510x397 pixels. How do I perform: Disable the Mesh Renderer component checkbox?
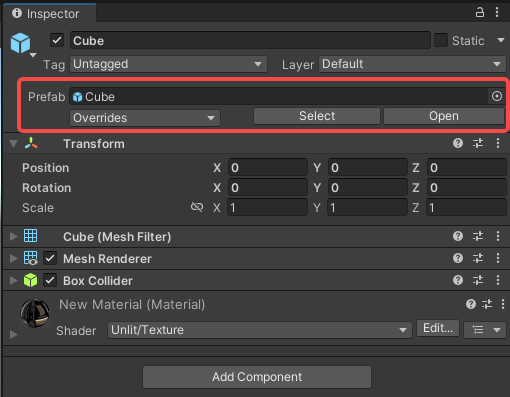(x=50, y=258)
